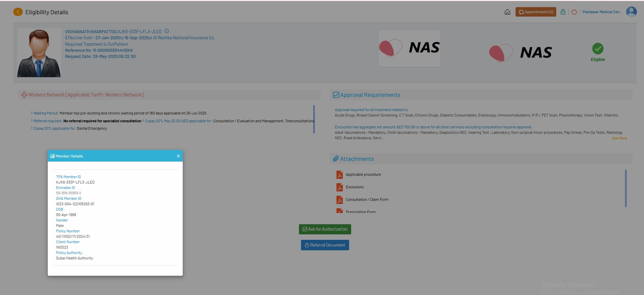Click the Peshawar Medical Cen... facility name
The height and width of the screenshot is (295, 644).
click(x=602, y=12)
